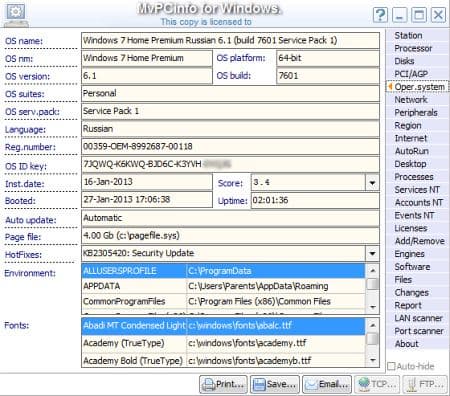
Task: Click Environment list scroll-up arrow
Action: click(373, 270)
